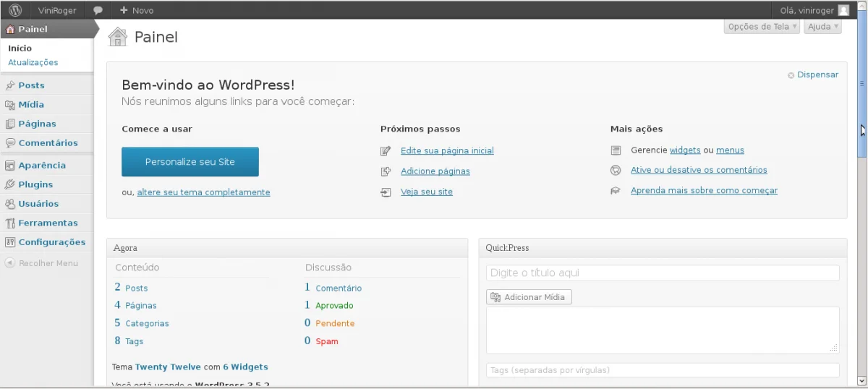Click the Recolher Menu arrow icon
Image resolution: width=868 pixels, height=389 pixels.
pos(10,263)
